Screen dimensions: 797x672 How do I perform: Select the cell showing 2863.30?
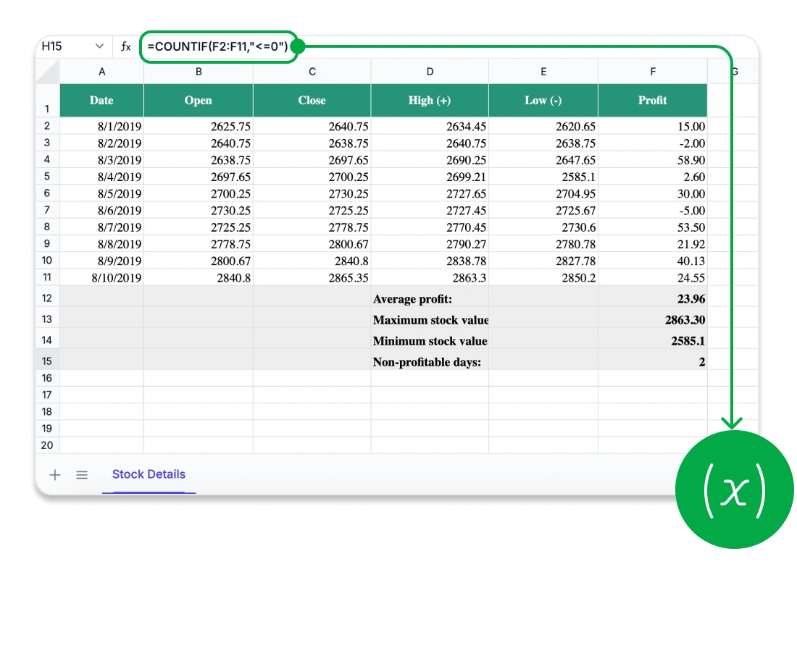tap(651, 319)
